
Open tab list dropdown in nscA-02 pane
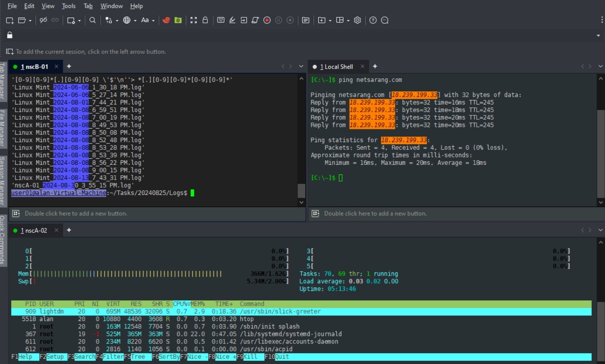coord(601,230)
